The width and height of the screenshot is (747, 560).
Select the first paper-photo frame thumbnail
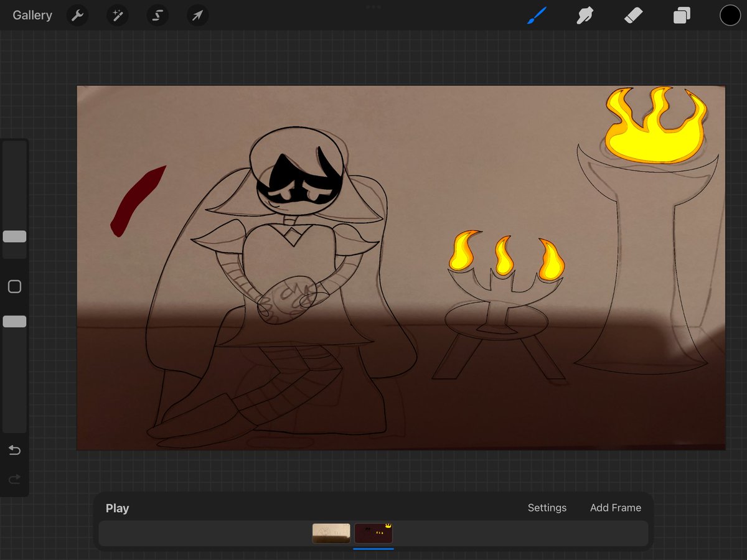click(x=331, y=533)
